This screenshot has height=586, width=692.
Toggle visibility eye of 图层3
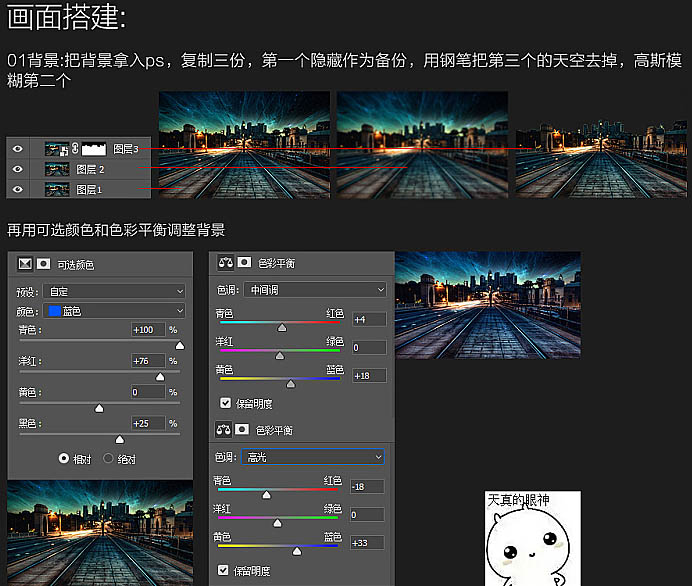pos(18,149)
